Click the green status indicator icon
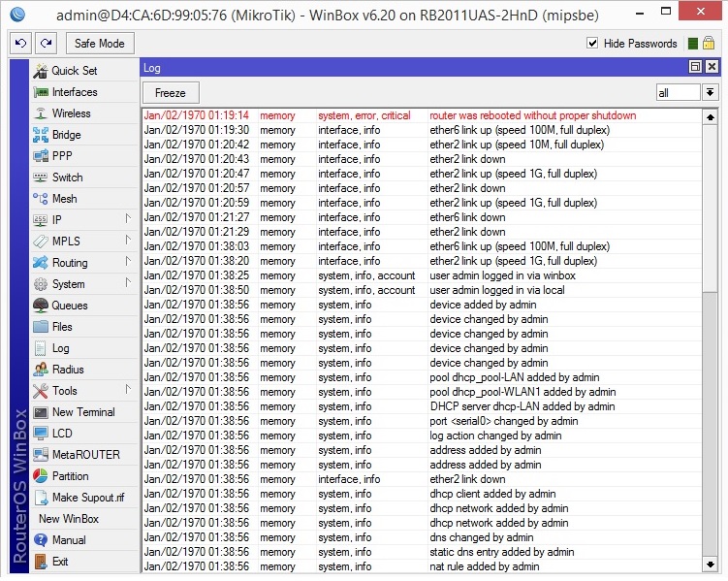This screenshot has height=581, width=728. click(x=693, y=44)
